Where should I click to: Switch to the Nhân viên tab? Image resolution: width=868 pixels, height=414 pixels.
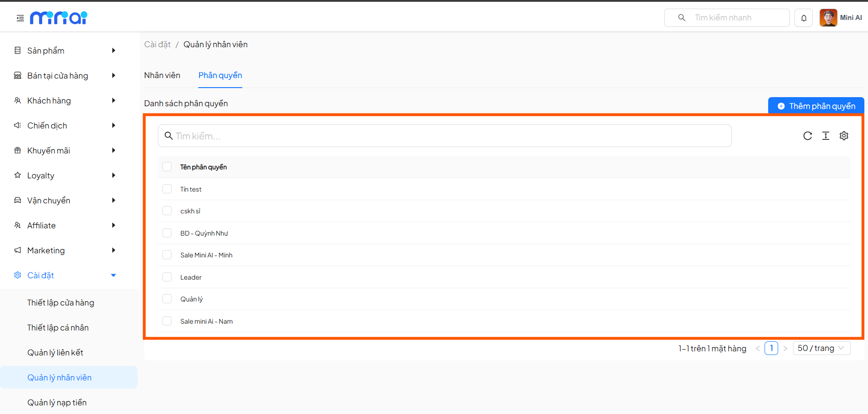pyautogui.click(x=162, y=75)
